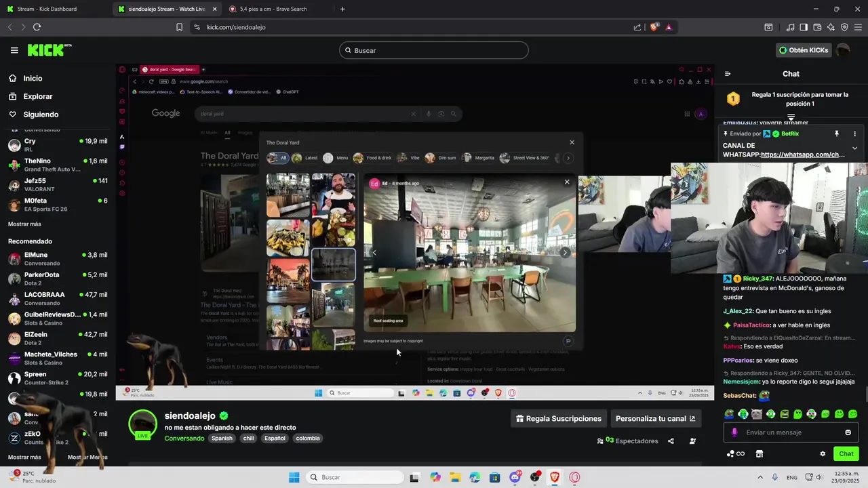
Task: Click the KICK logo
Action: 50,50
